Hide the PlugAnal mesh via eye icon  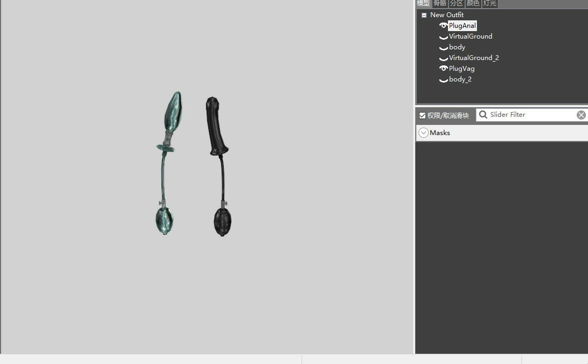tap(443, 26)
